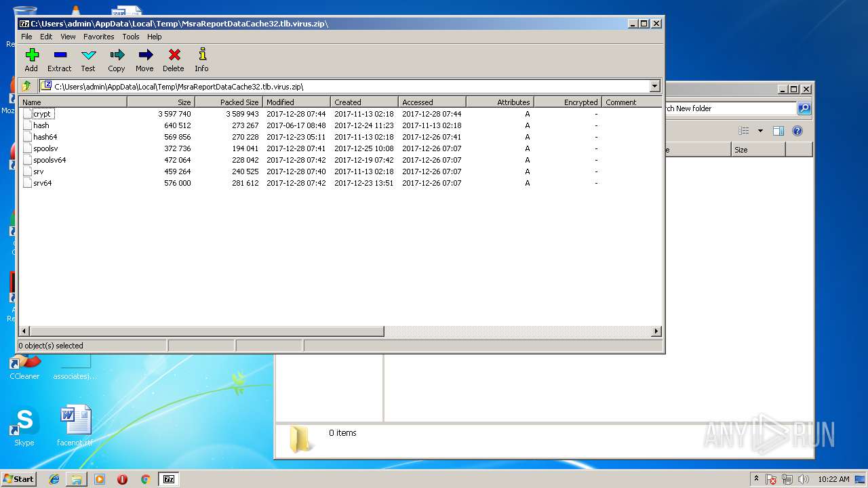868x488 pixels.
Task: Switch to 7-Zip taskbar button
Action: (169, 479)
